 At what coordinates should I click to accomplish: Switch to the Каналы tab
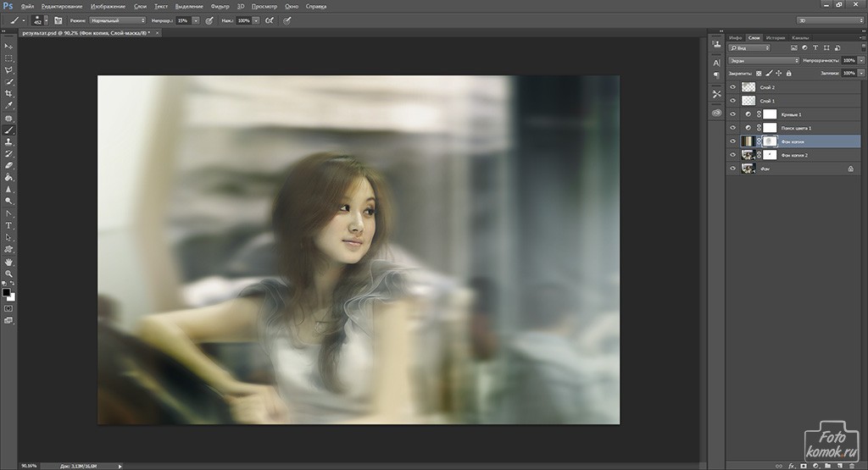click(800, 37)
